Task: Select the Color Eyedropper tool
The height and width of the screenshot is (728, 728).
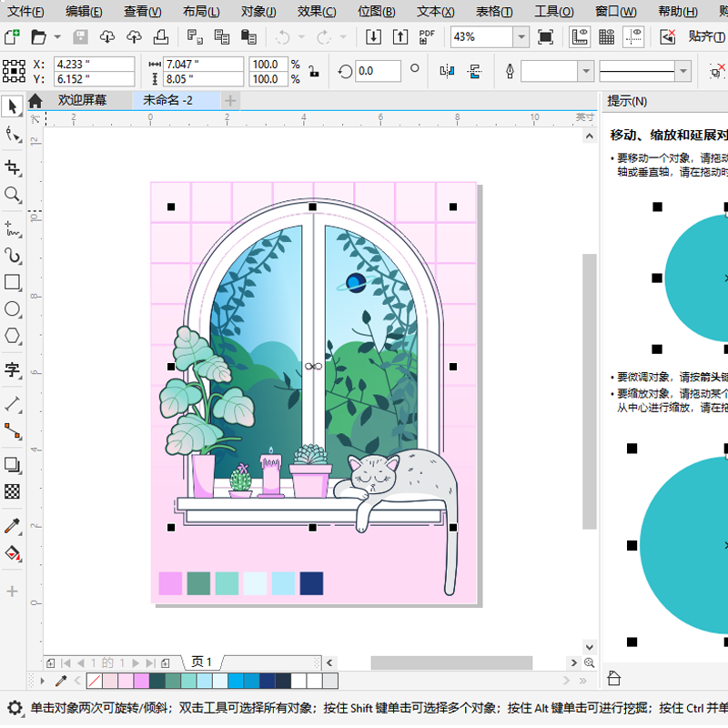Action: tap(13, 526)
